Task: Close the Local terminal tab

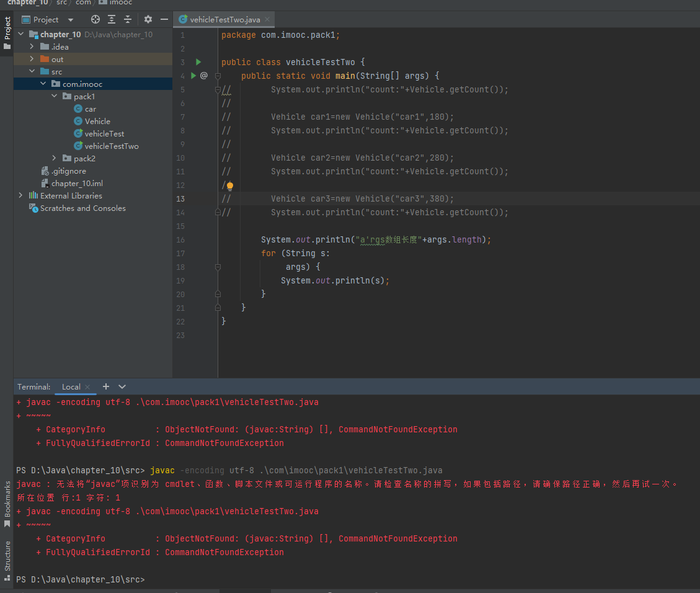Action: (x=87, y=387)
